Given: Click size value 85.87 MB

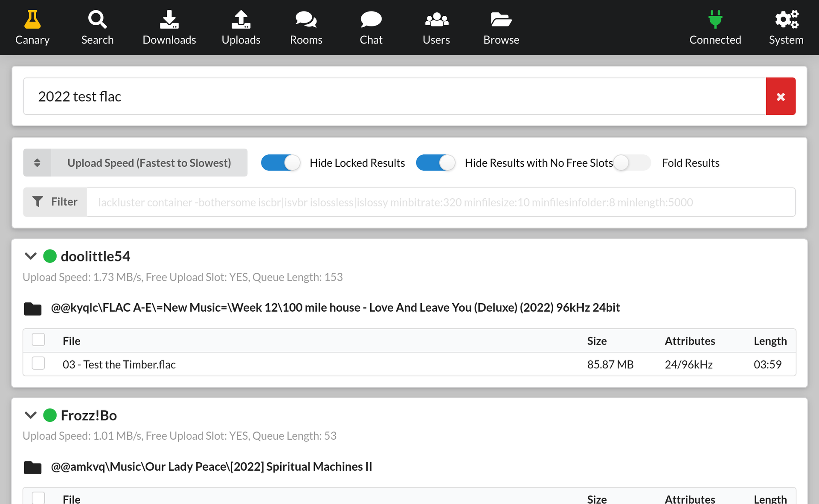Looking at the screenshot, I should (610, 365).
